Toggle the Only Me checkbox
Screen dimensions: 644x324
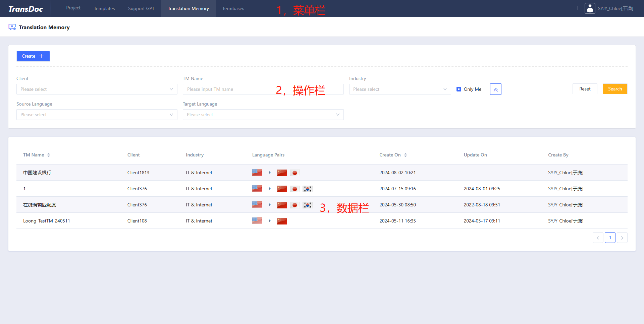point(459,89)
